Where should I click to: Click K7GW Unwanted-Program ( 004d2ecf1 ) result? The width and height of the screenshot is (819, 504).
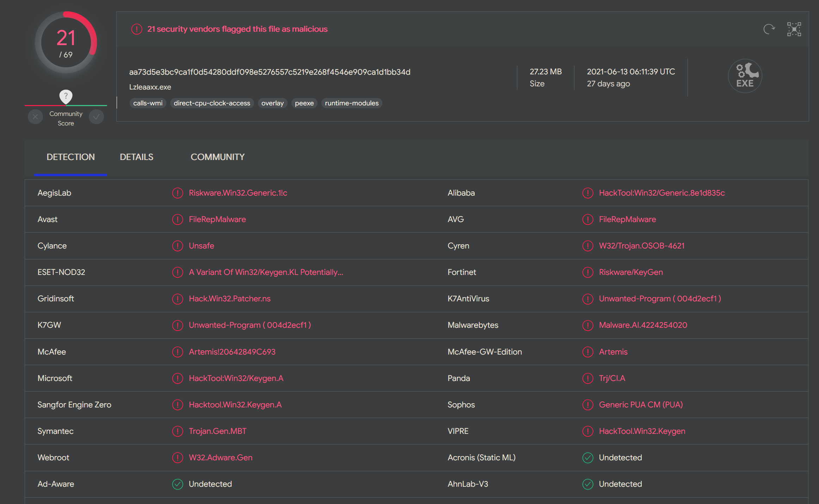(x=250, y=325)
